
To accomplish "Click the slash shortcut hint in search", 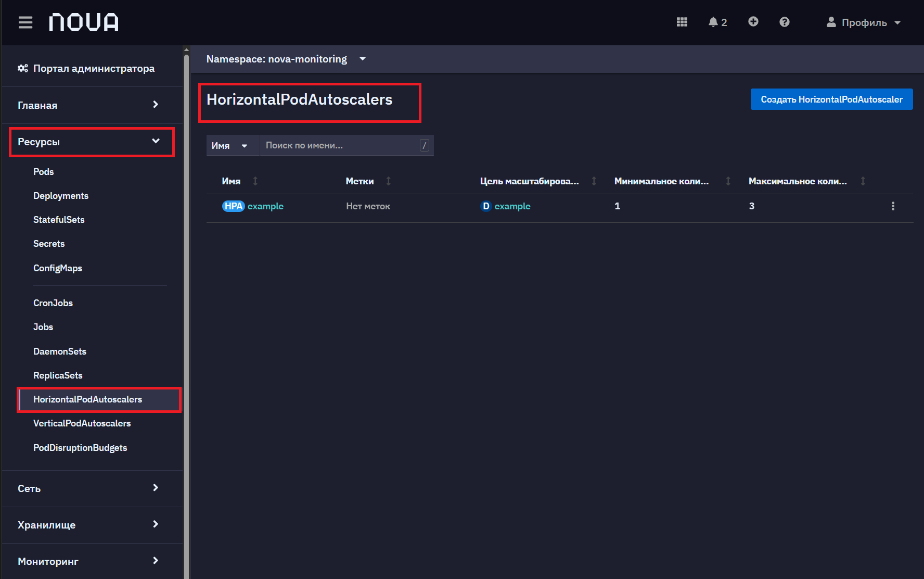I will 425,146.
